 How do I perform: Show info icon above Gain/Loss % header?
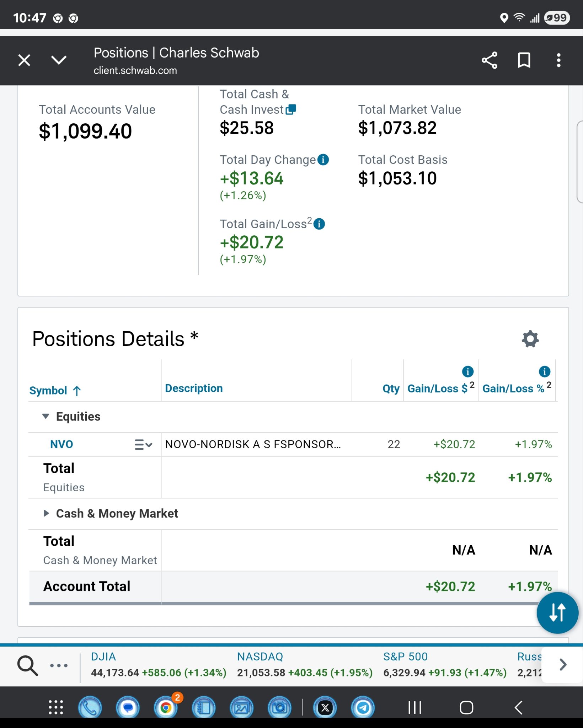545,371
